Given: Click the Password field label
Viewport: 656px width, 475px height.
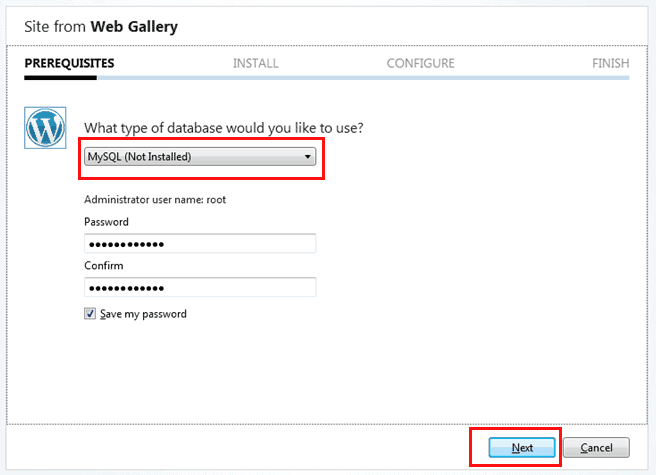Looking at the screenshot, I should click(106, 222).
